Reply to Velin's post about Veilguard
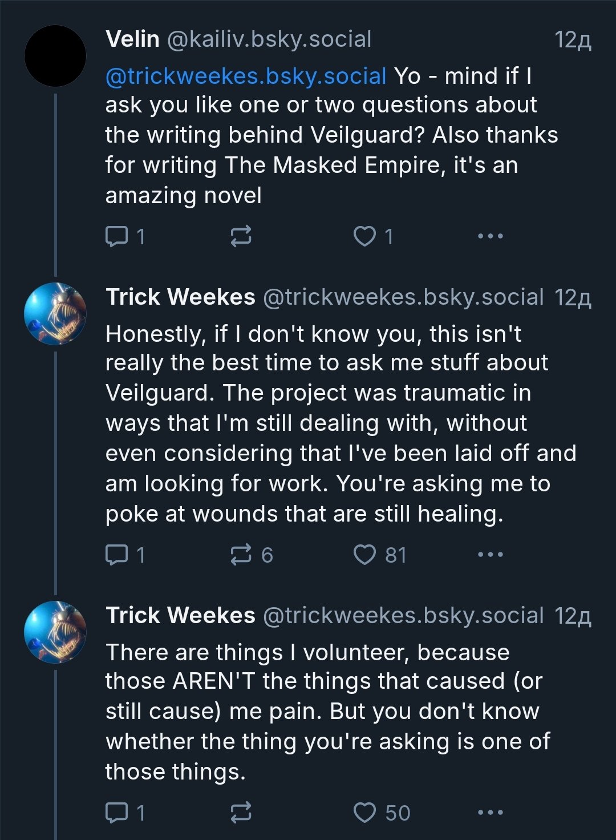 [x=125, y=236]
